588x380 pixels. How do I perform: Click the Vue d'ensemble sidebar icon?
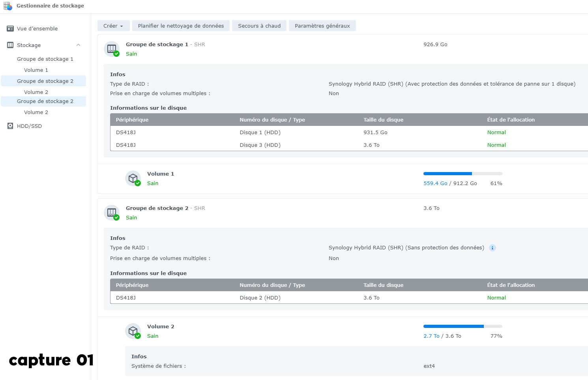pos(10,29)
